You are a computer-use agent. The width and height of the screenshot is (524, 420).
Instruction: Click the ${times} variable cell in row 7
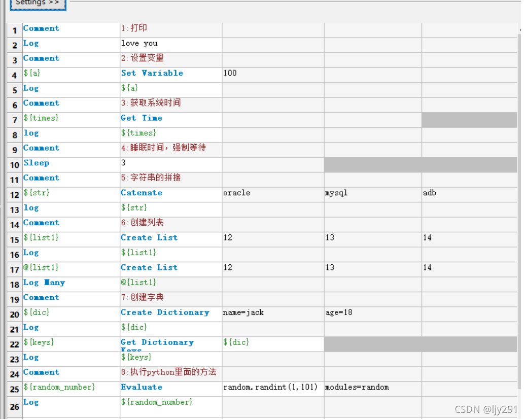(x=71, y=120)
